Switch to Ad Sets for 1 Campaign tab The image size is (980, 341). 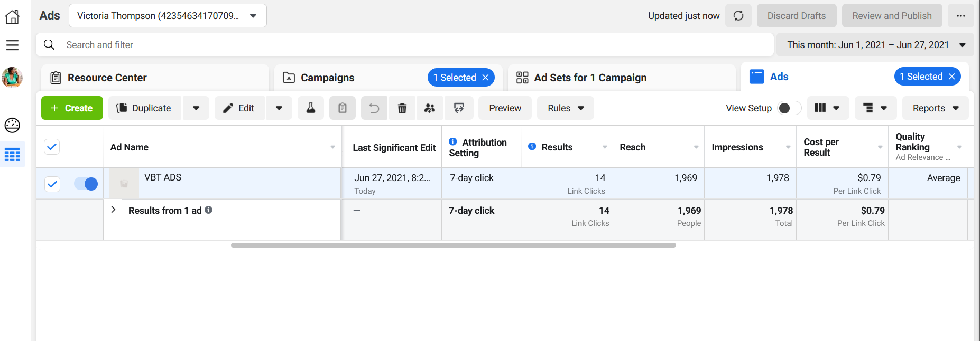pos(590,78)
